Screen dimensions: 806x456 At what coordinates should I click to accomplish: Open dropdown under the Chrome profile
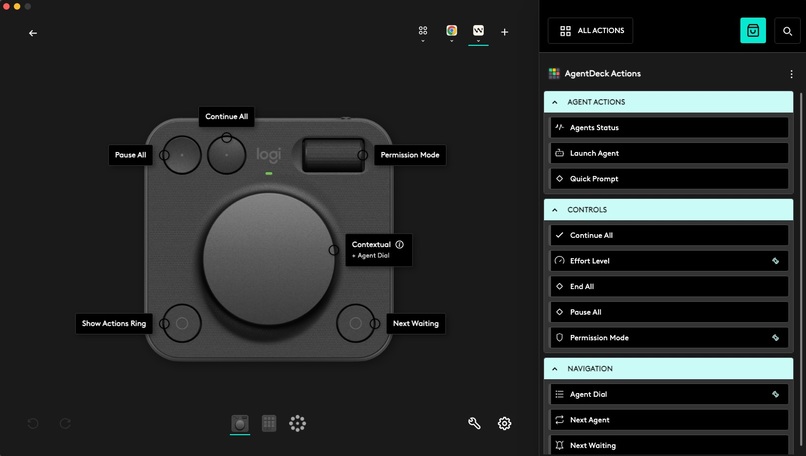point(451,41)
